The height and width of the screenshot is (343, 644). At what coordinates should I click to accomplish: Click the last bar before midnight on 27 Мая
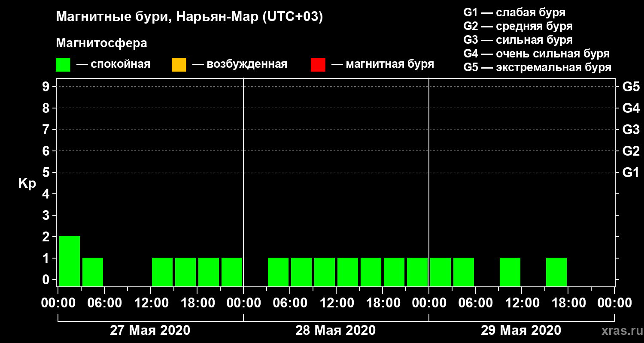coord(232,272)
